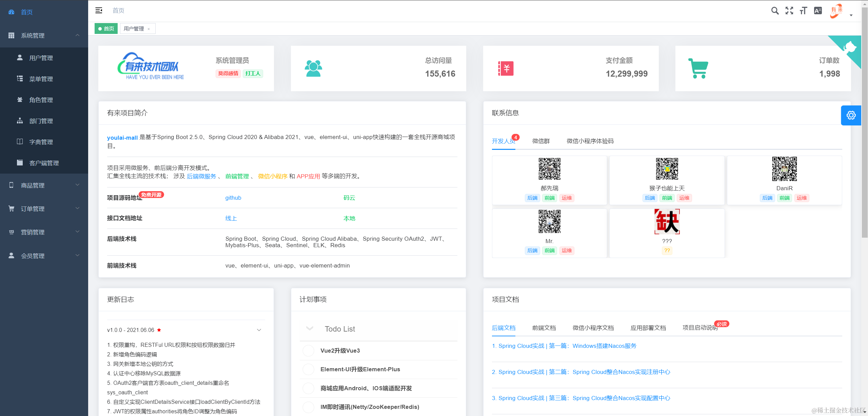Check Element-UI升级Element-Plus todo circle

tap(308, 369)
